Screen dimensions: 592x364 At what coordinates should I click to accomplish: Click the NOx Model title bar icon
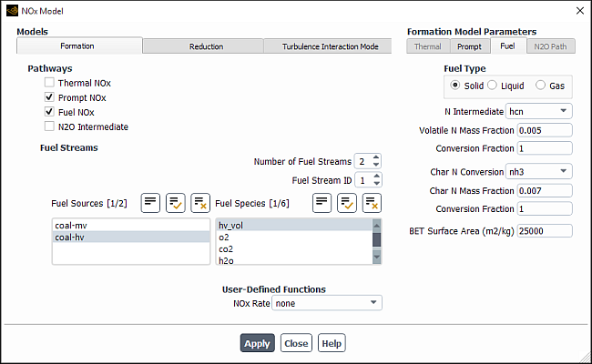(x=11, y=10)
